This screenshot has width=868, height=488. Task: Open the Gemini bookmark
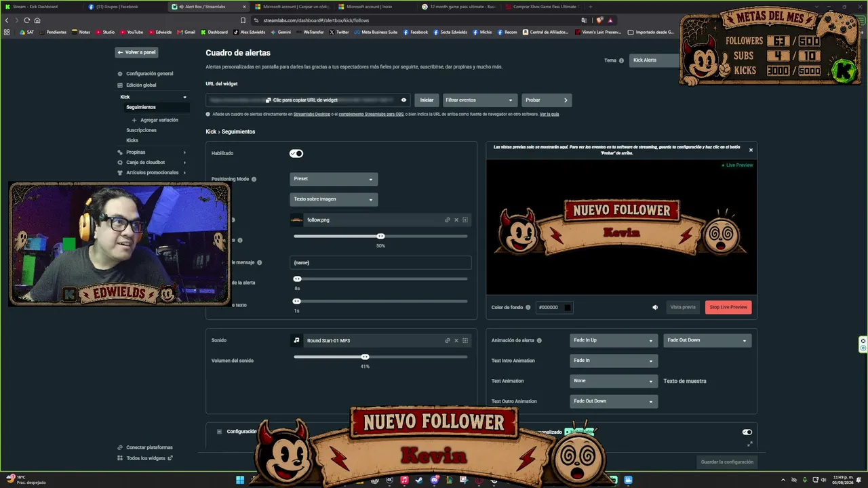tap(281, 32)
